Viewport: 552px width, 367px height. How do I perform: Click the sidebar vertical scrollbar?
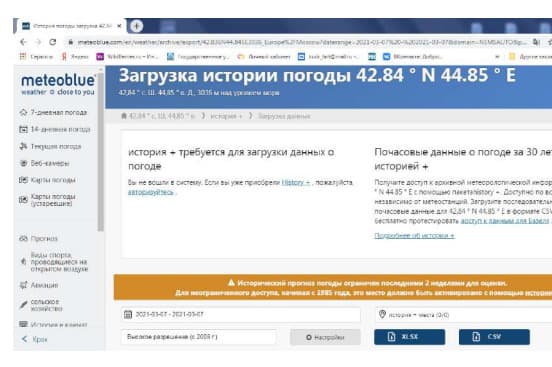[101, 151]
